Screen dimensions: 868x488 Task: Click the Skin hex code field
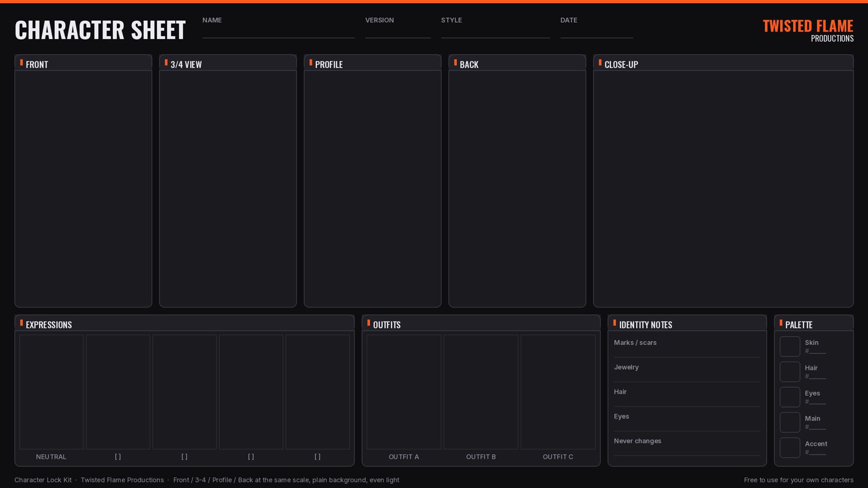click(x=815, y=351)
